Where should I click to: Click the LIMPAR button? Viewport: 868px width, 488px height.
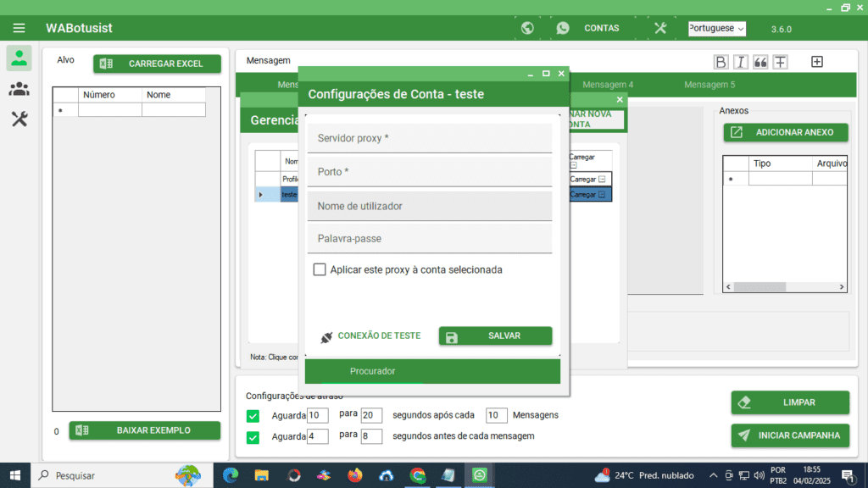(x=790, y=402)
